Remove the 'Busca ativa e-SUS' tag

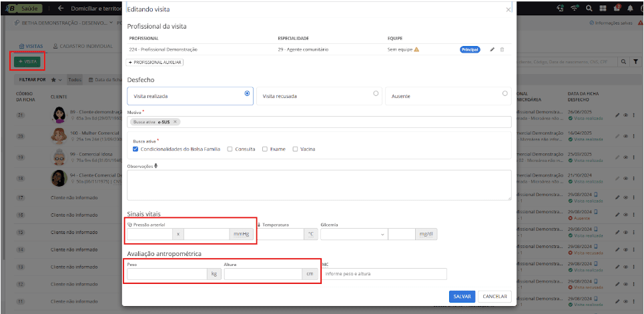tap(175, 122)
